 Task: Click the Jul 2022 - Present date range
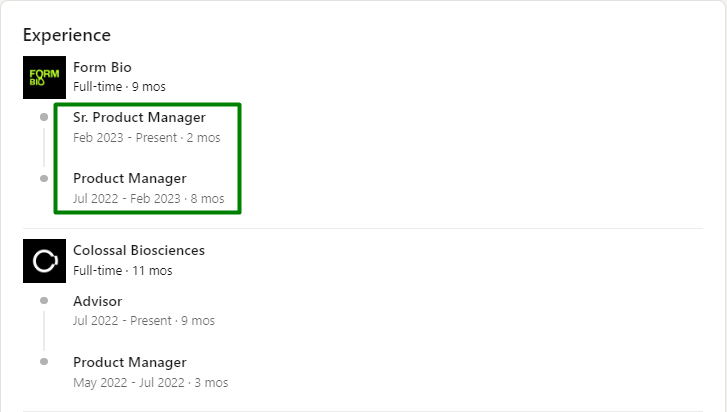143,321
